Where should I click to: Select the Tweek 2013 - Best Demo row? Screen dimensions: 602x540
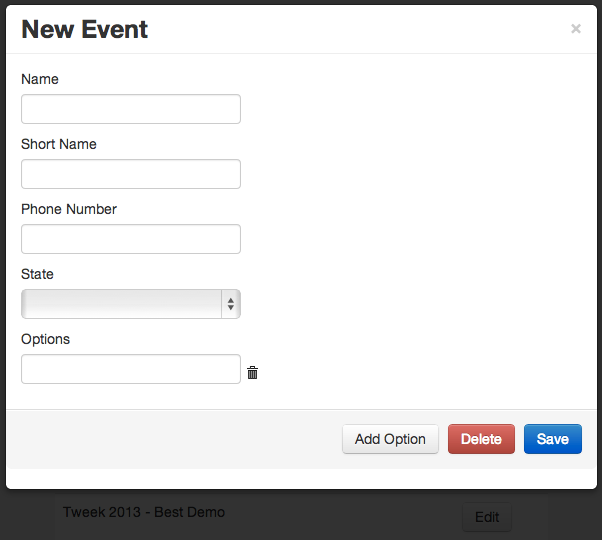coord(144,512)
